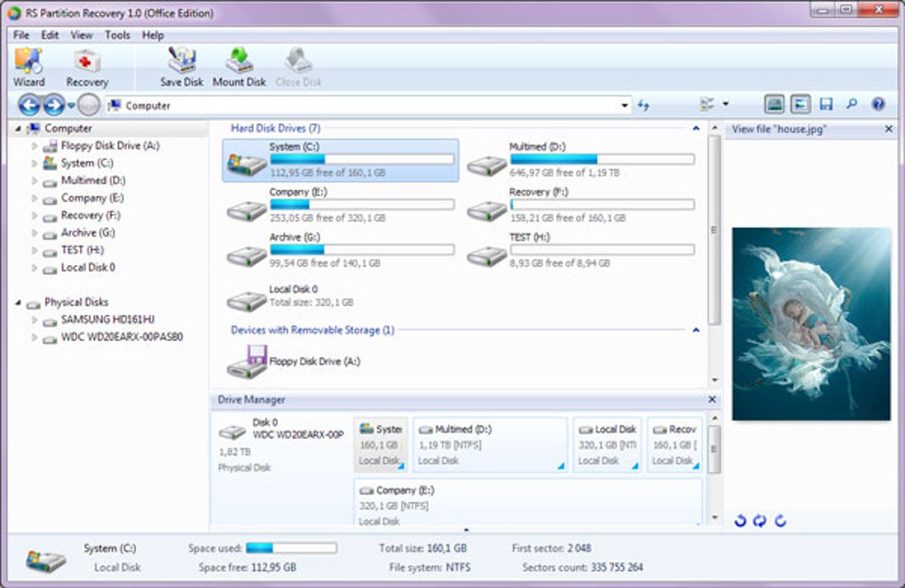Image resolution: width=905 pixels, height=588 pixels.
Task: Open the Edit menu
Action: [50, 35]
